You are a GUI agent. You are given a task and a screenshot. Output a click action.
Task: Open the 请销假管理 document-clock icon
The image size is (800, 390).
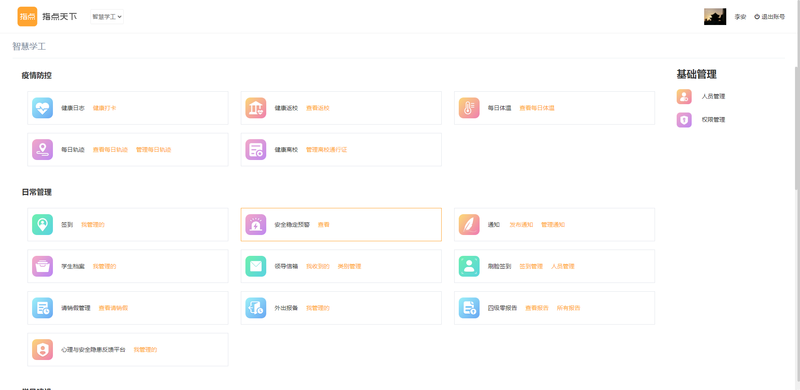tap(42, 308)
